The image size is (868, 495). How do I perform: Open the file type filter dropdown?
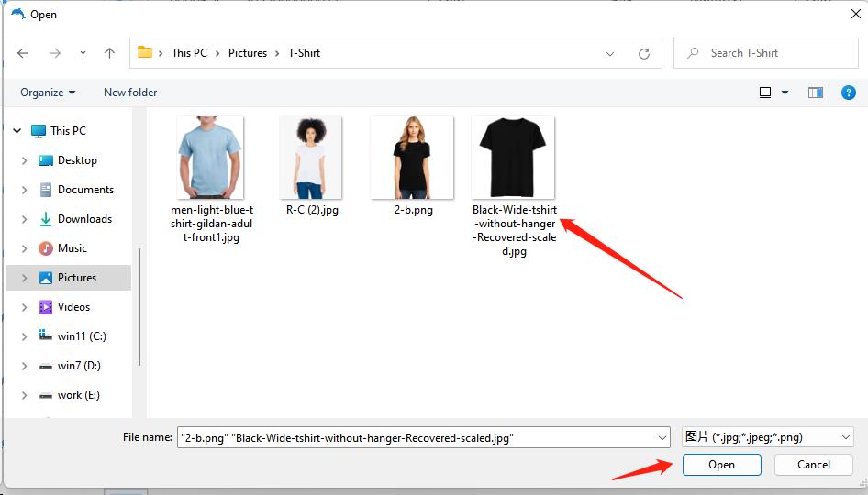(x=767, y=438)
